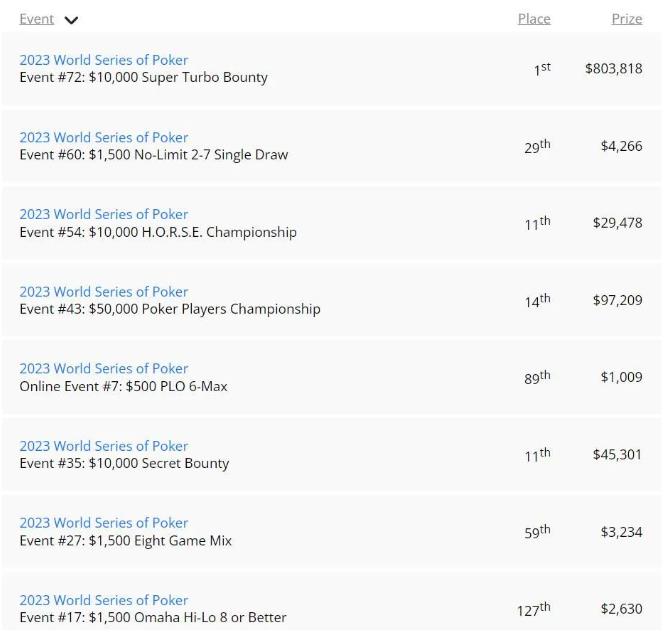Click the 127th place result
Viewport: 665px width, 632px height.
tap(533, 609)
